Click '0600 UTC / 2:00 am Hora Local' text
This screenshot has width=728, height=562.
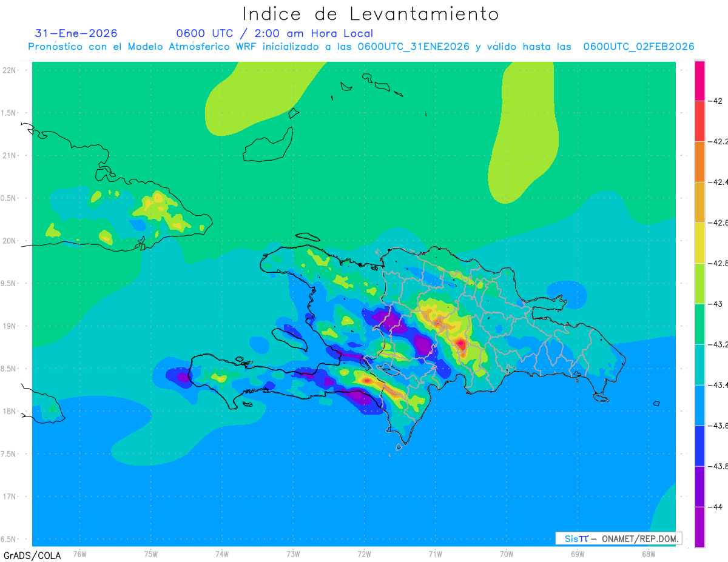[x=275, y=33]
